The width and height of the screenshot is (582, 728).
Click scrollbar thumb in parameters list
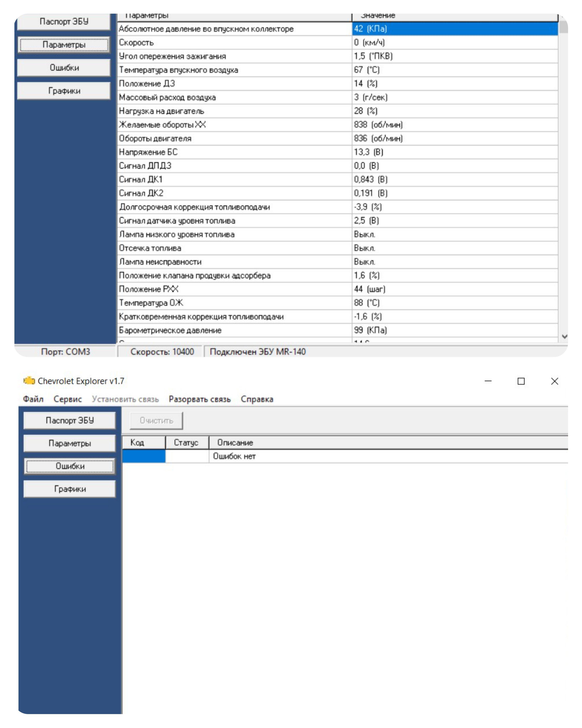pos(563,27)
